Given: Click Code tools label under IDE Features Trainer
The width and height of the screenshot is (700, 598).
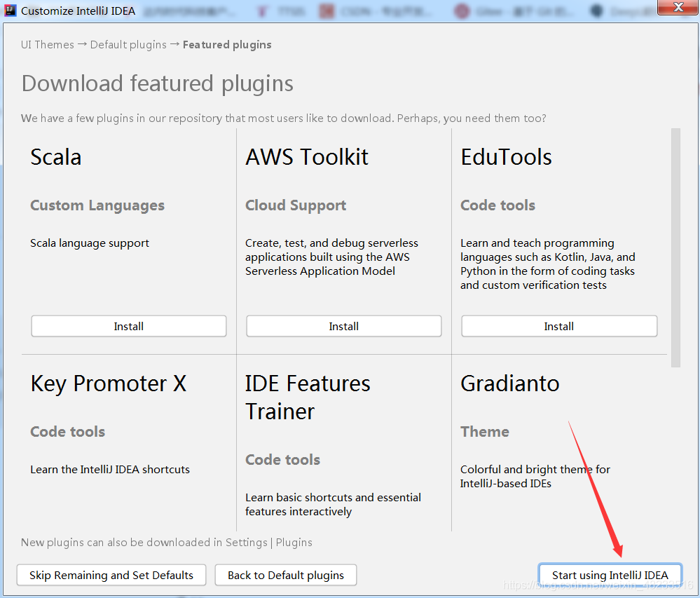Looking at the screenshot, I should (282, 460).
